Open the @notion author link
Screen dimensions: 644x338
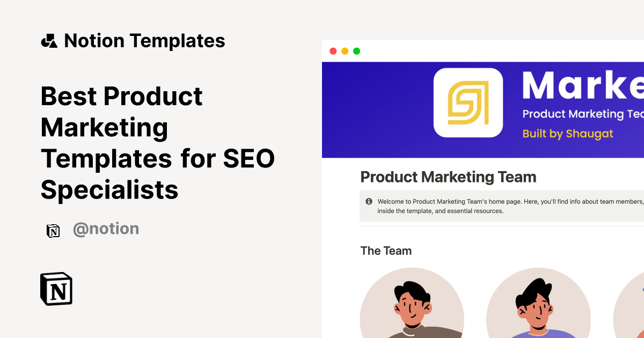pyautogui.click(x=106, y=229)
